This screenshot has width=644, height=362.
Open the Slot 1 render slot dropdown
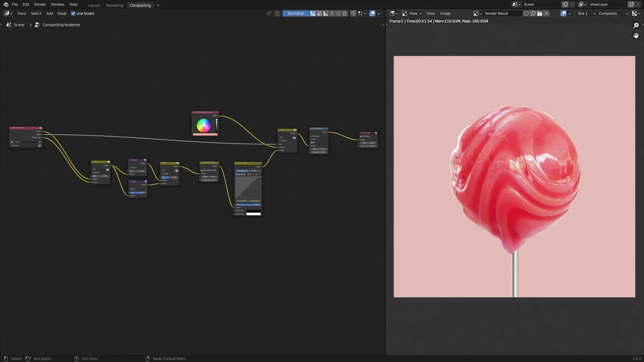pyautogui.click(x=585, y=13)
